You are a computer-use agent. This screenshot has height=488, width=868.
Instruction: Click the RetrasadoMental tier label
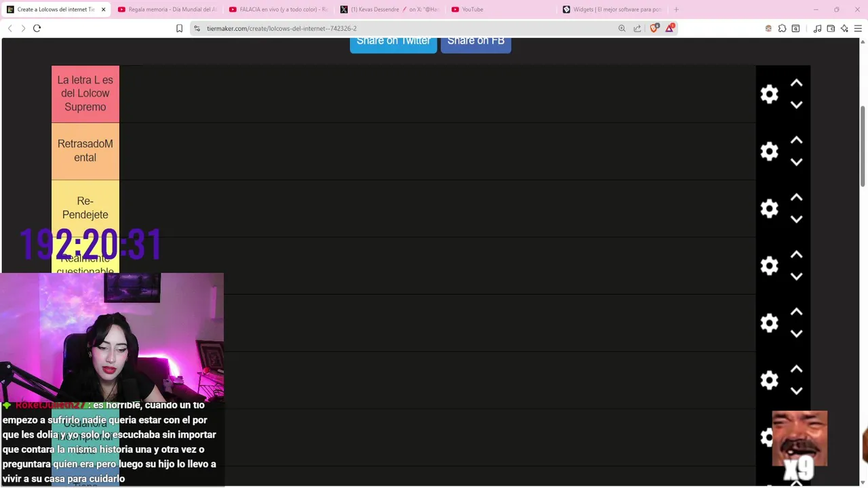click(x=85, y=150)
